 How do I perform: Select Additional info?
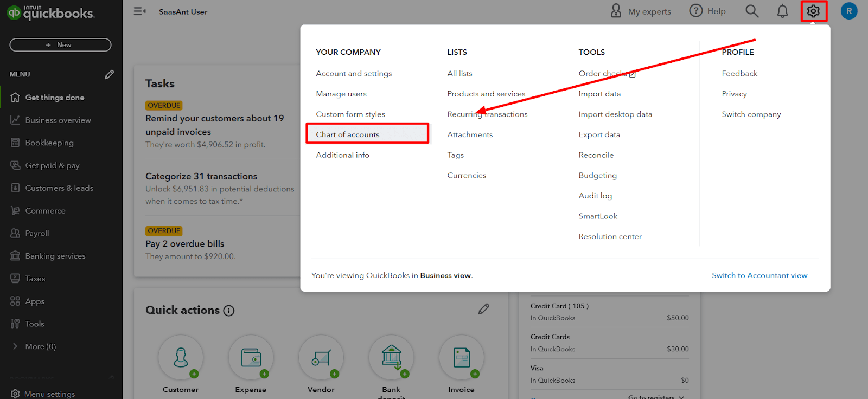[x=342, y=155]
